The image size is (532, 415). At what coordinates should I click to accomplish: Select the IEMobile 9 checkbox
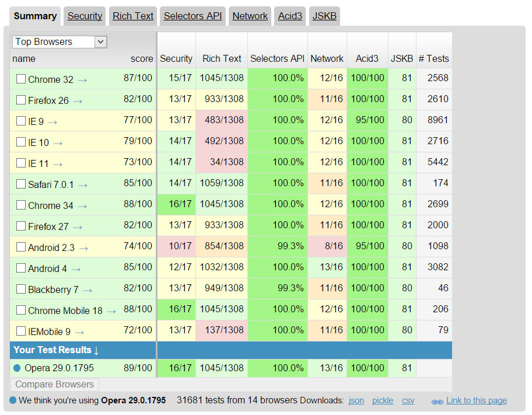[x=21, y=331]
